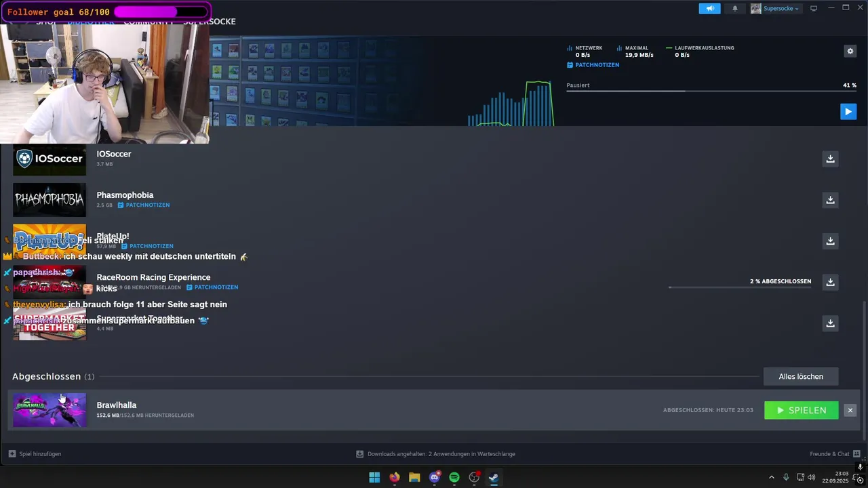Click the download throughput graph
The width and height of the screenshot is (868, 488).
pyautogui.click(x=511, y=103)
